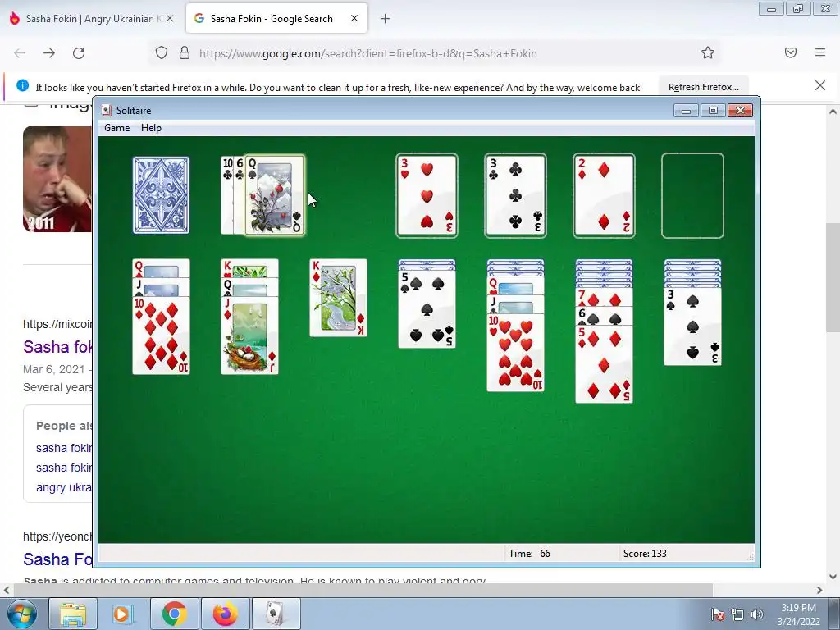Click the Time 66 status text

(529, 554)
